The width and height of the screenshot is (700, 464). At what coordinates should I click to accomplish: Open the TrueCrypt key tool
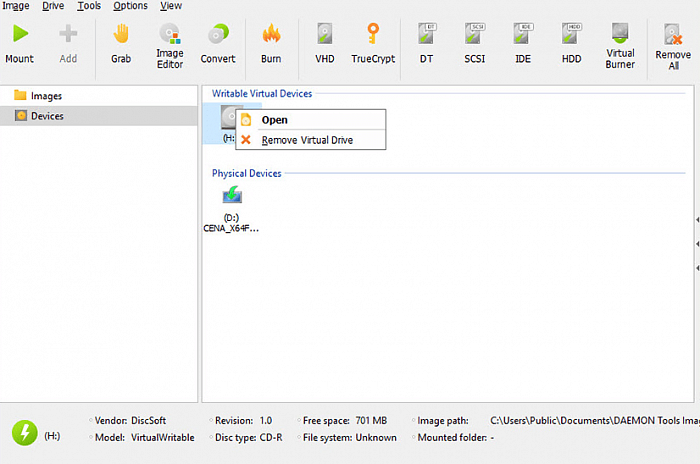point(373,34)
